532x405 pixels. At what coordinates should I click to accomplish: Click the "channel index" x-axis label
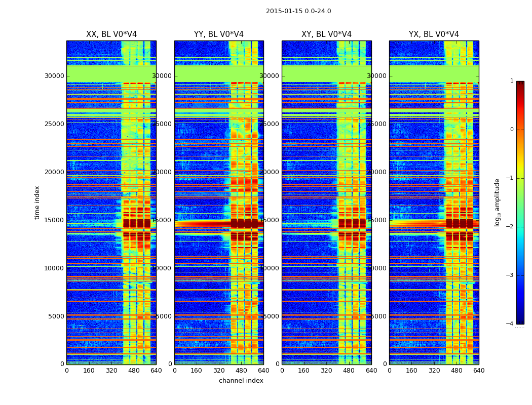pyautogui.click(x=241, y=381)
